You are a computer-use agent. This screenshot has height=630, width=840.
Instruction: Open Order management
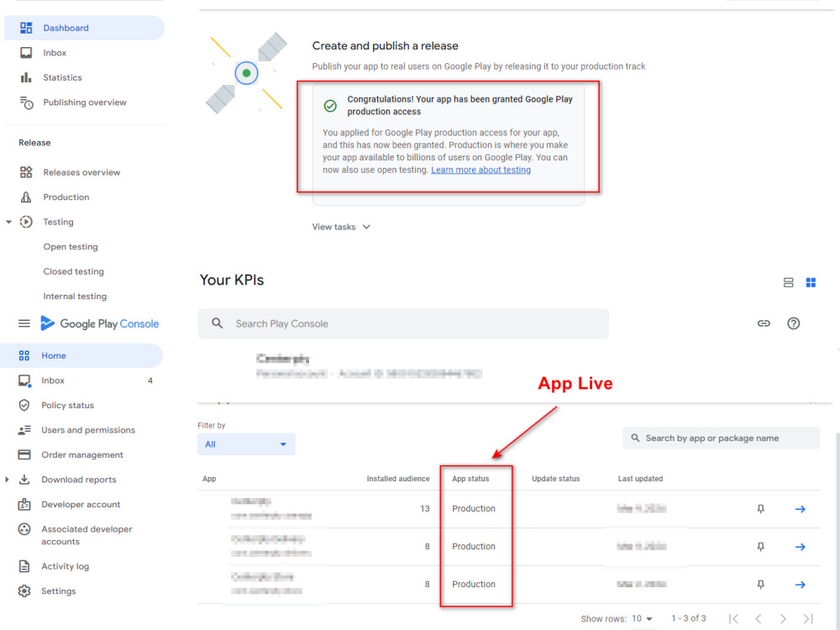click(81, 454)
